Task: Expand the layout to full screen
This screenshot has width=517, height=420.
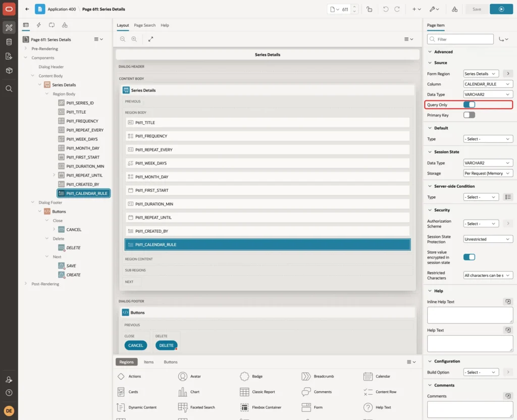Action: (150, 39)
